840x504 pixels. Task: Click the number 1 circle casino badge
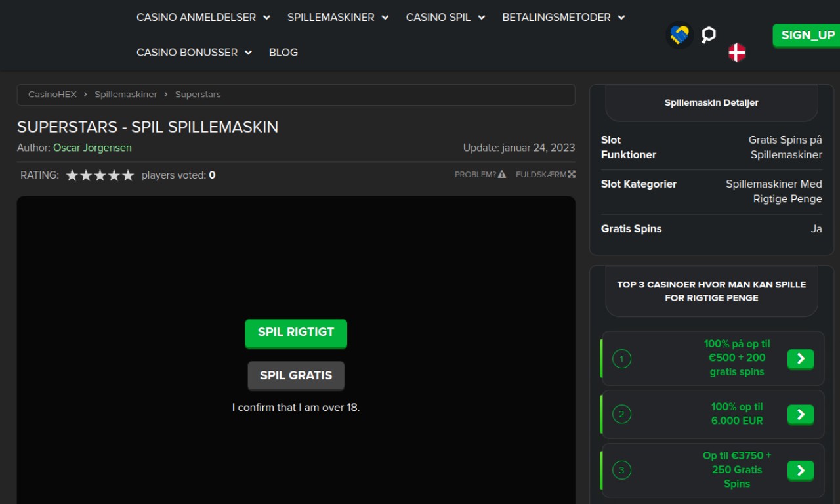pos(621,358)
